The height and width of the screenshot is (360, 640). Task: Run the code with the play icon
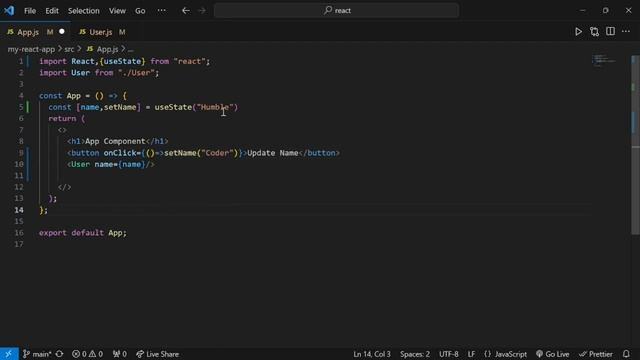point(578,31)
